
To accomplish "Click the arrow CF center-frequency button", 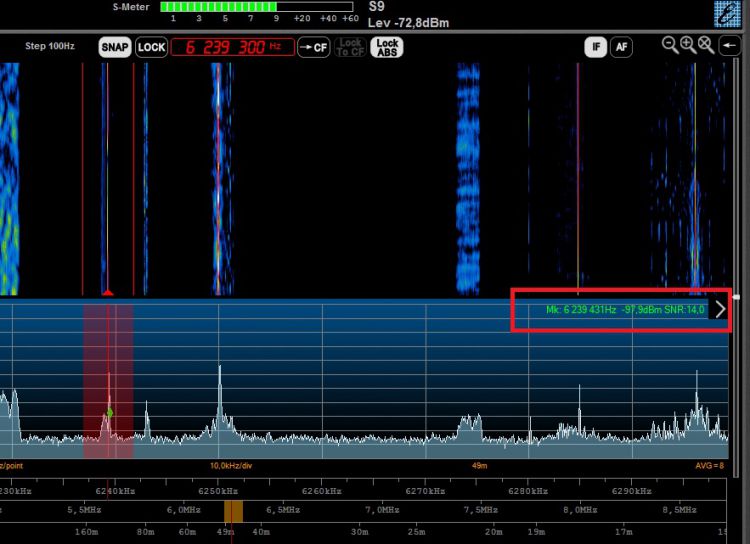I will coord(313,47).
